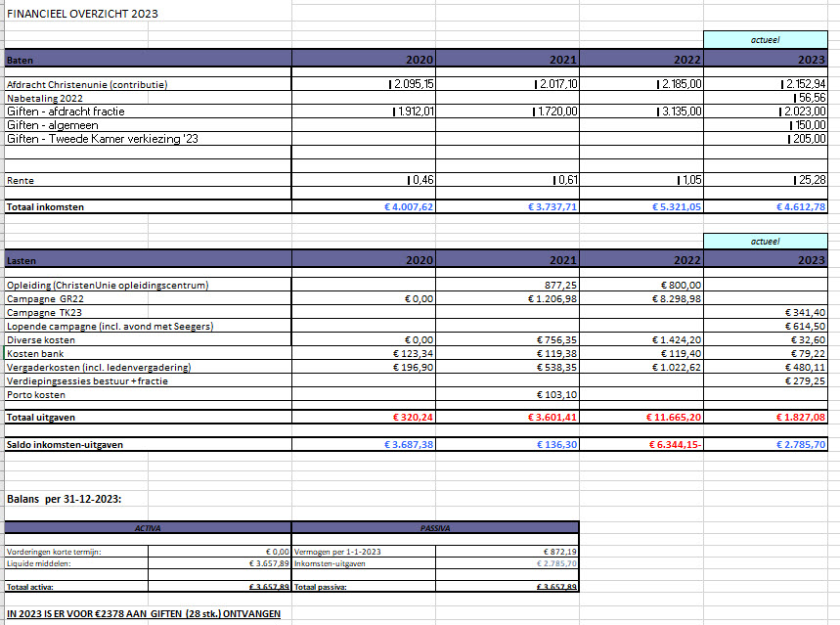The image size is (840, 625).
Task: Click the 'Balans per 31-12-2023:' heading
Action: click(65, 499)
